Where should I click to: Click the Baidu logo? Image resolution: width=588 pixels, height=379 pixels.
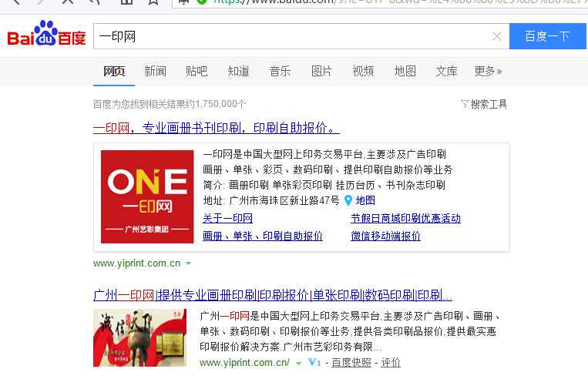pyautogui.click(x=46, y=34)
